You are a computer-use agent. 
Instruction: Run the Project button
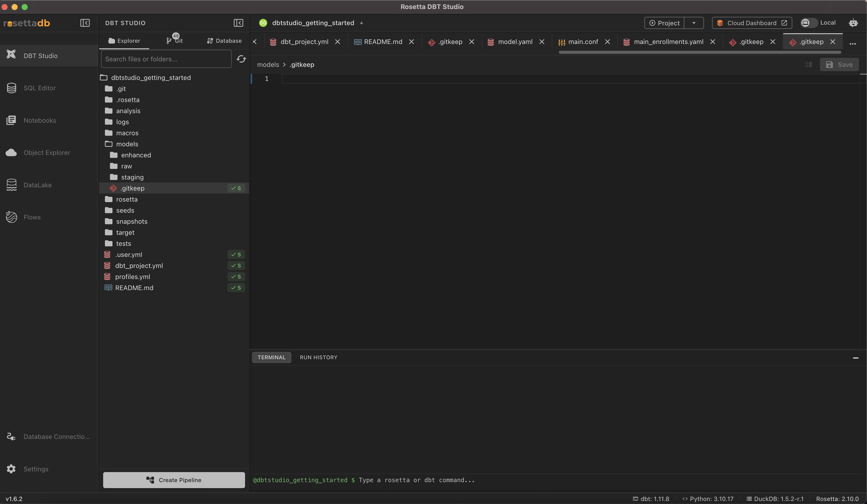[x=664, y=23]
